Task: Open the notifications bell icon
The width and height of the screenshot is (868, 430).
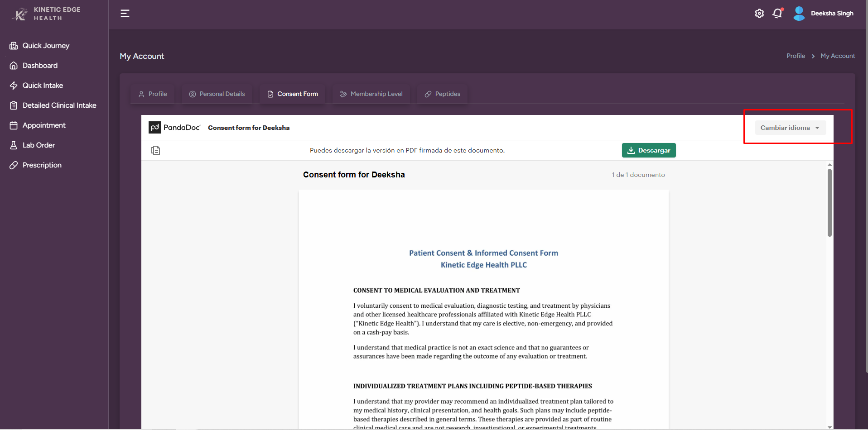Action: tap(777, 14)
